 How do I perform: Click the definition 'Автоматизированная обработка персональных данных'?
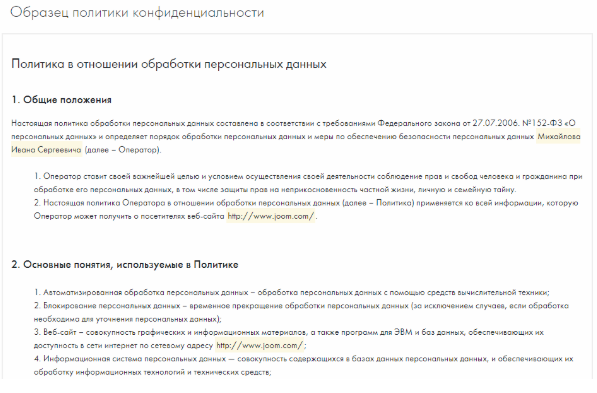pos(292,292)
